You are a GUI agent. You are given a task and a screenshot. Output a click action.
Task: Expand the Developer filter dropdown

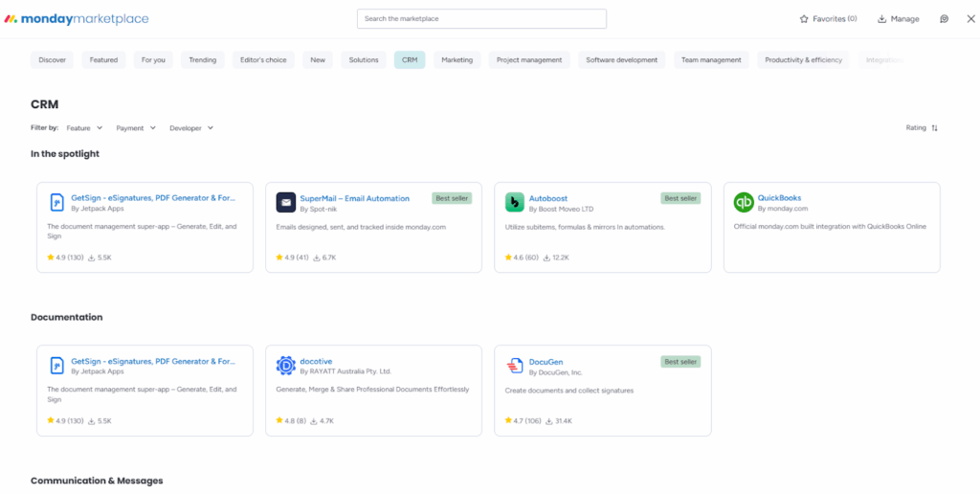click(x=191, y=127)
